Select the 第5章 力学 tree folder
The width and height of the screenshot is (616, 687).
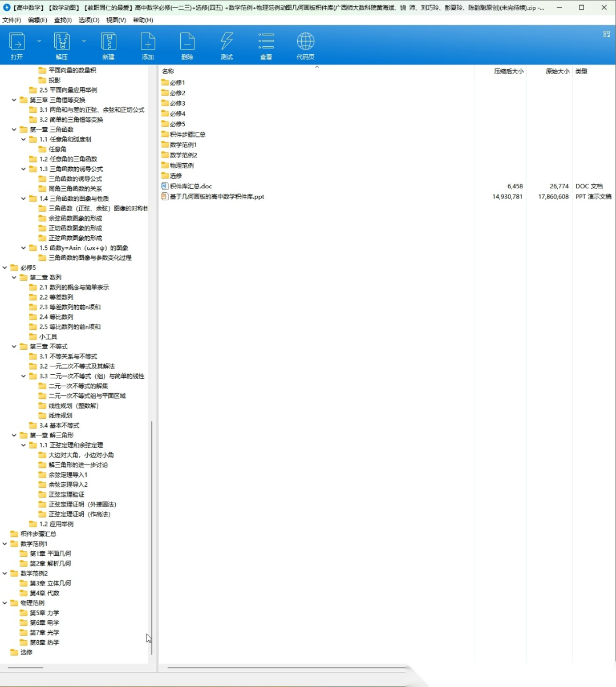click(x=44, y=613)
